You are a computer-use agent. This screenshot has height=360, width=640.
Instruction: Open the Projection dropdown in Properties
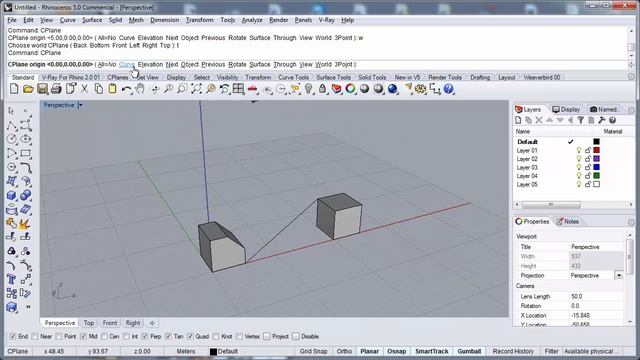click(619, 276)
